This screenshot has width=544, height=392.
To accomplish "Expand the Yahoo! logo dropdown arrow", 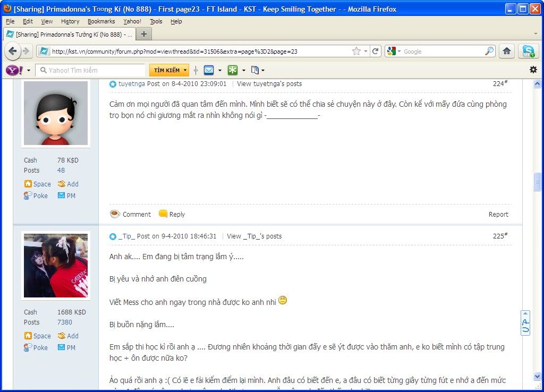I will coord(29,71).
